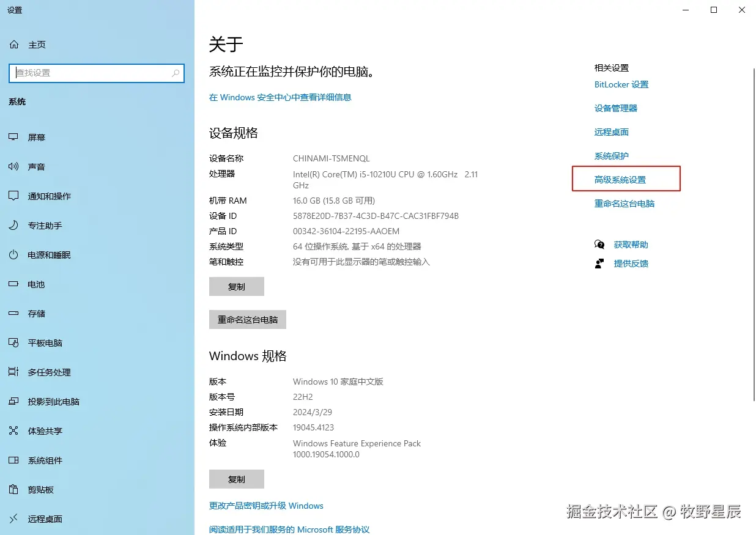Viewport: 756px width, 535px height.
Task: Click the device ID value starting 5878E20D
Action: pos(376,216)
